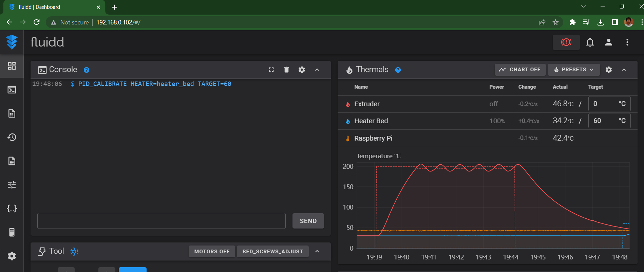The height and width of the screenshot is (272, 644).
Task: Open browser downloads icon
Action: pos(601,22)
